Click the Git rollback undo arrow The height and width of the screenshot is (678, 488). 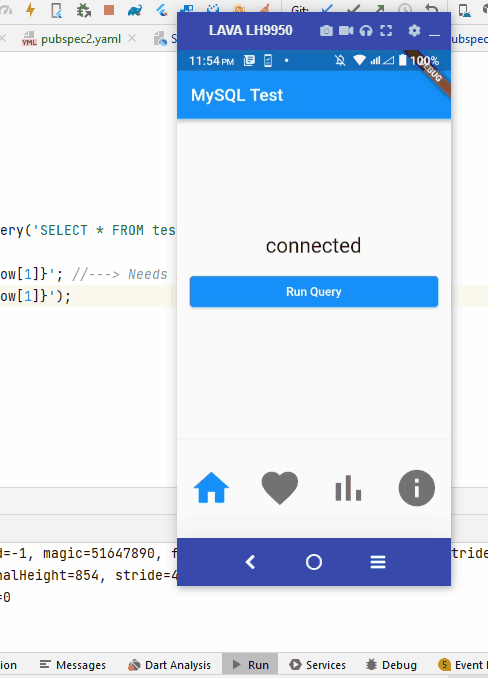(431, 9)
